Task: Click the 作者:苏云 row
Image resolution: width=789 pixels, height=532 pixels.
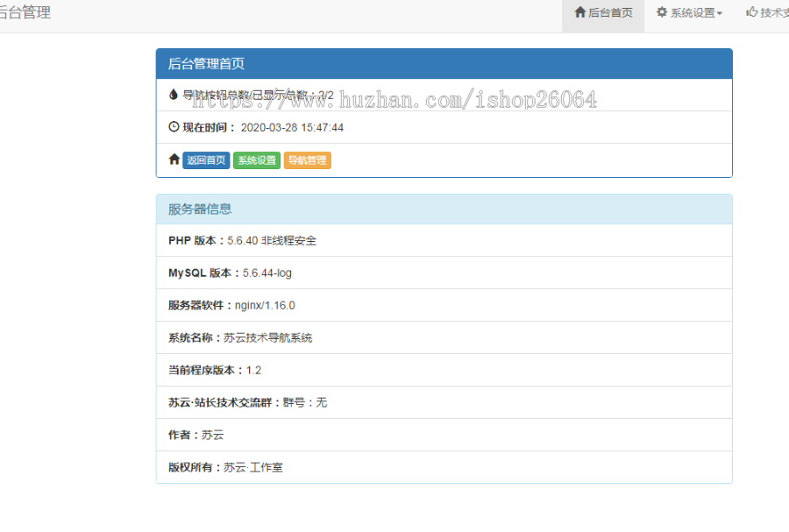Action: [x=444, y=435]
